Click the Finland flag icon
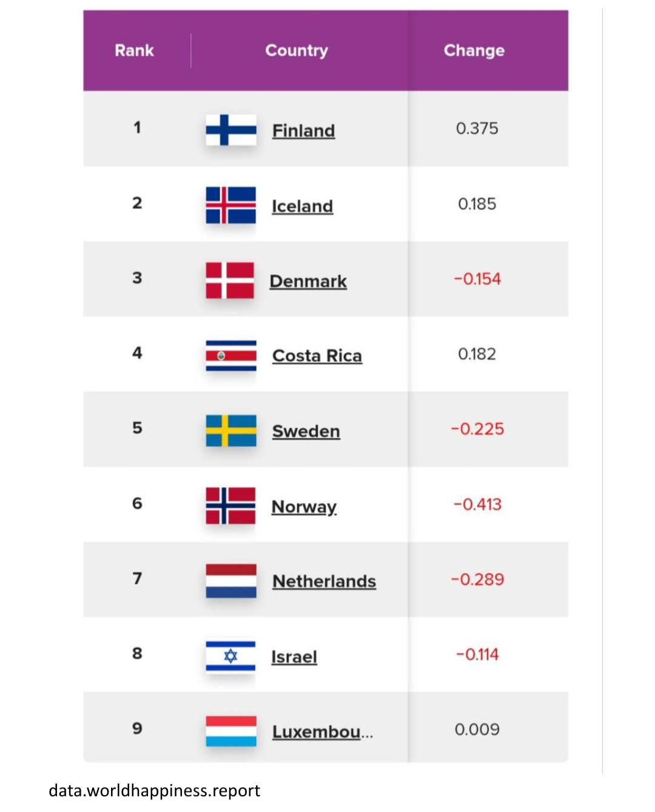The image size is (655, 812). [x=230, y=130]
